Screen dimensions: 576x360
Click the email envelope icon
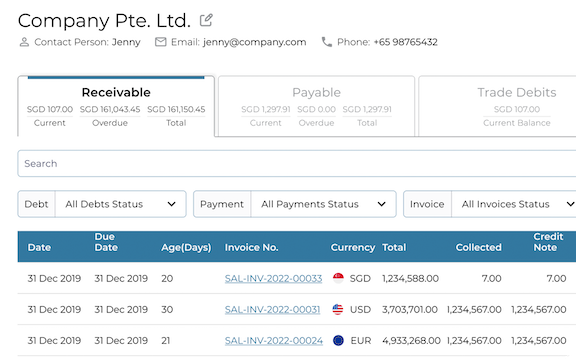click(x=161, y=42)
